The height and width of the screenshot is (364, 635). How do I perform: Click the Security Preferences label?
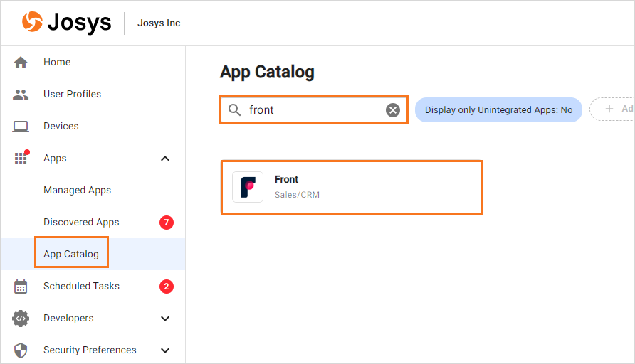[x=90, y=350]
